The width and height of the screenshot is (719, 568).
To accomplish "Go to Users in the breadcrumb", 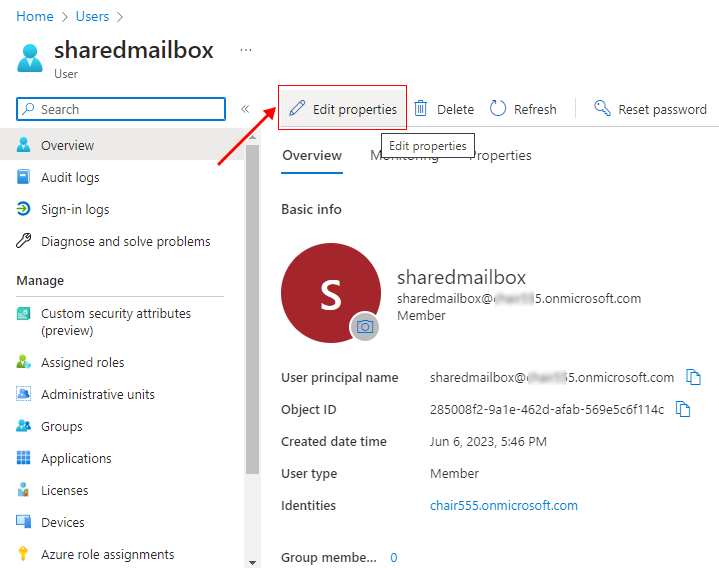I will (93, 17).
